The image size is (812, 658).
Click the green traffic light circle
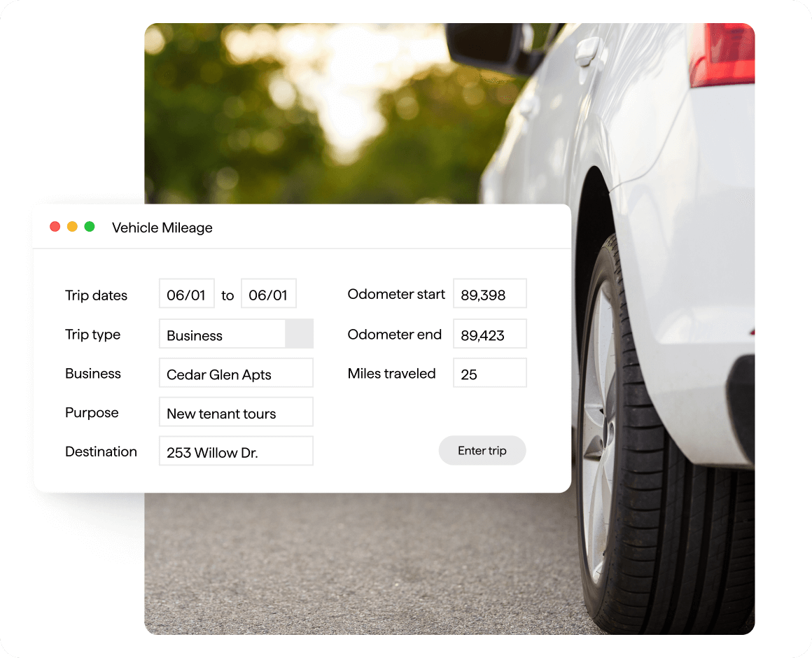tap(90, 226)
